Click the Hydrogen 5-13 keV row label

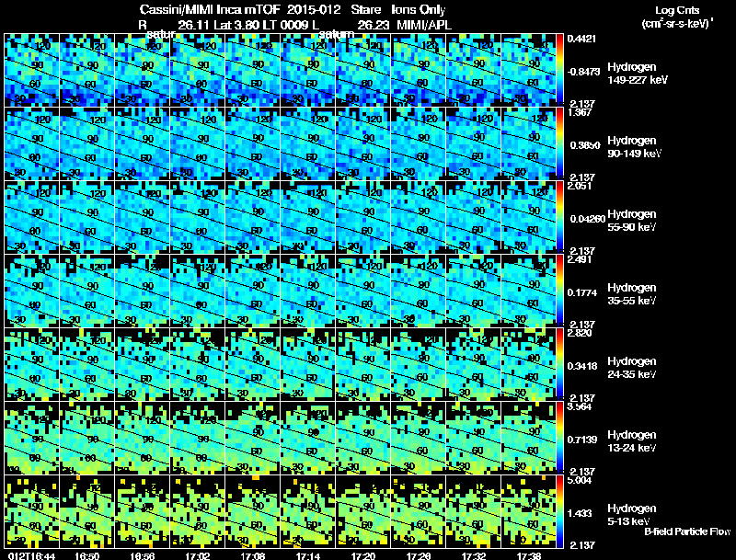click(632, 515)
